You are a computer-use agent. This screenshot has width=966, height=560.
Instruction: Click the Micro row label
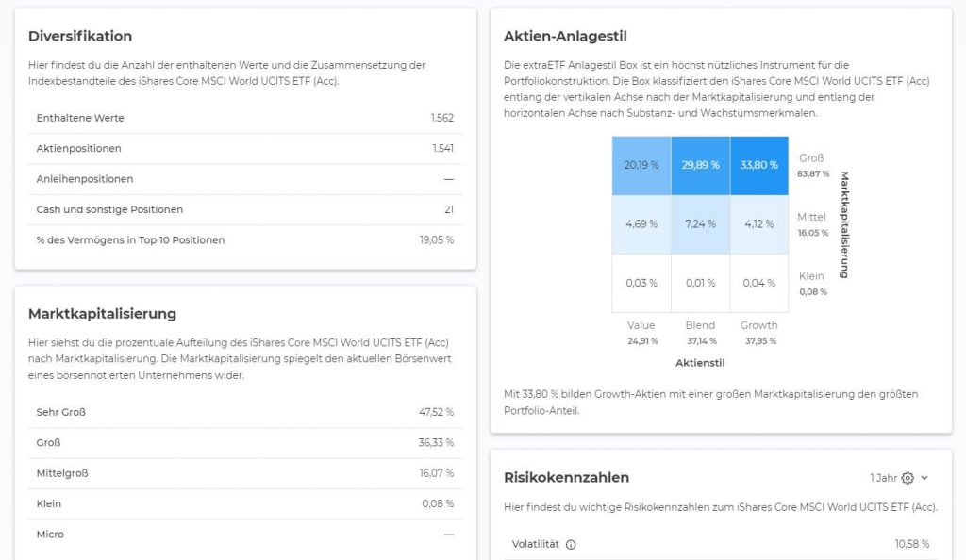click(50, 535)
